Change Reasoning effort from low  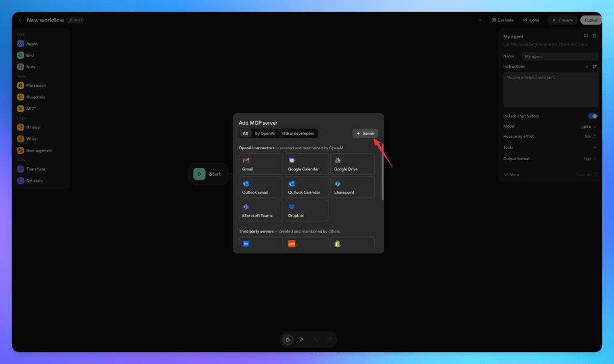pyautogui.click(x=589, y=136)
